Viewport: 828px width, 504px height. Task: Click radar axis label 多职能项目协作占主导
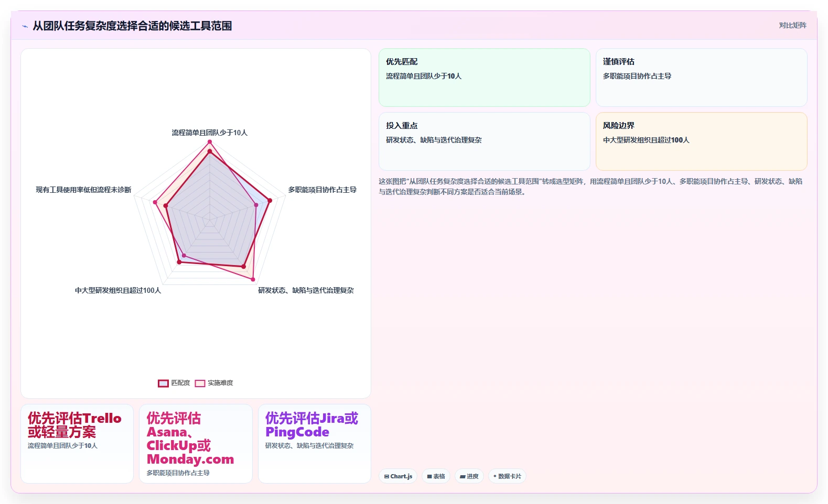[322, 190]
